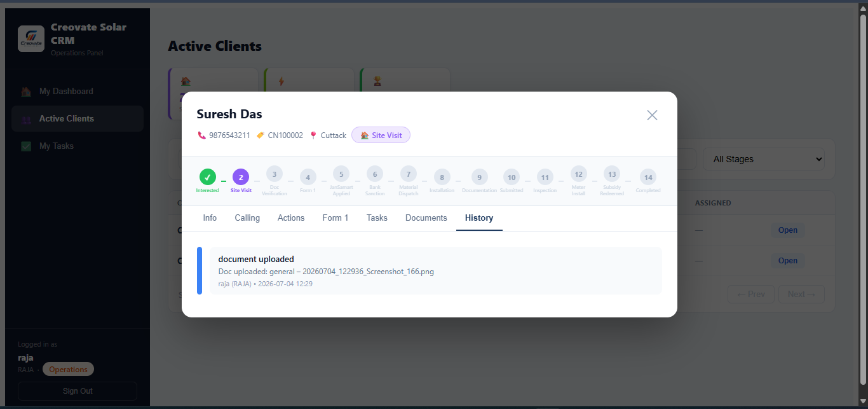
Task: Click the Site Visit status badge
Action: tap(381, 135)
